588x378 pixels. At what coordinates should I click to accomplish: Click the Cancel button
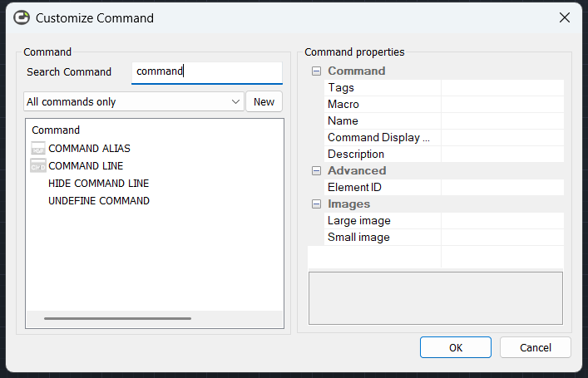pyautogui.click(x=536, y=347)
